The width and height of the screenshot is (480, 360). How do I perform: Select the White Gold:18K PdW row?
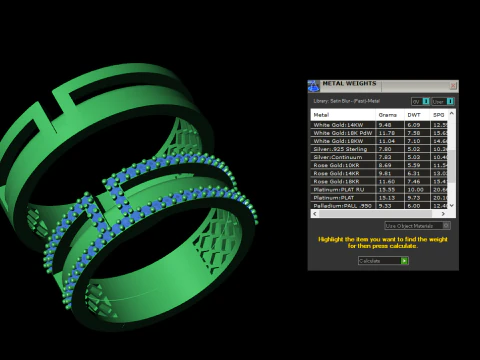[x=379, y=133]
